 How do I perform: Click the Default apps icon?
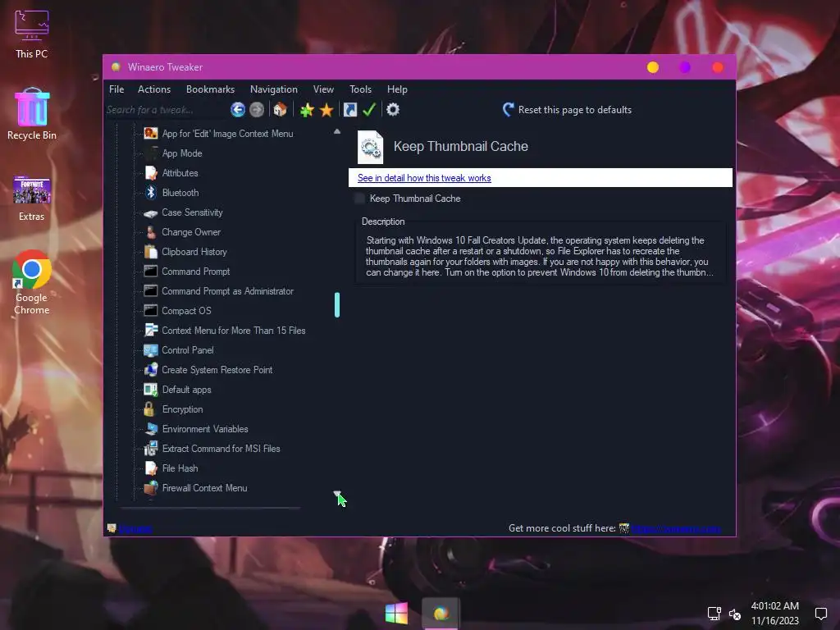(151, 390)
